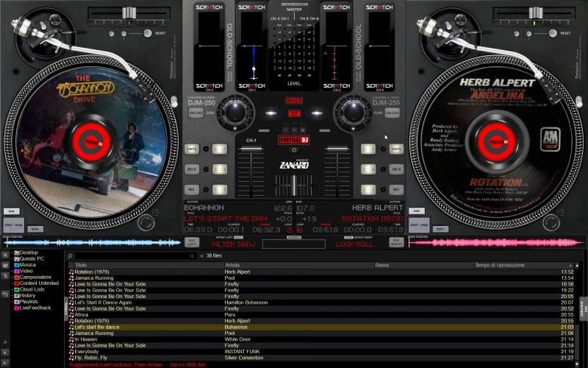Click the left GAIN knob

[235, 112]
